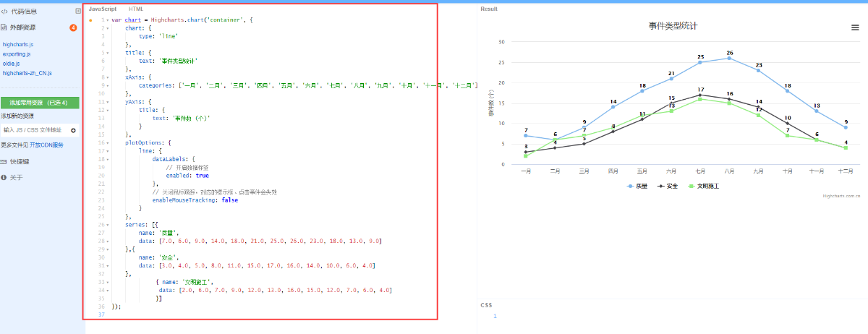Click the code text type: 'line'

(x=158, y=36)
